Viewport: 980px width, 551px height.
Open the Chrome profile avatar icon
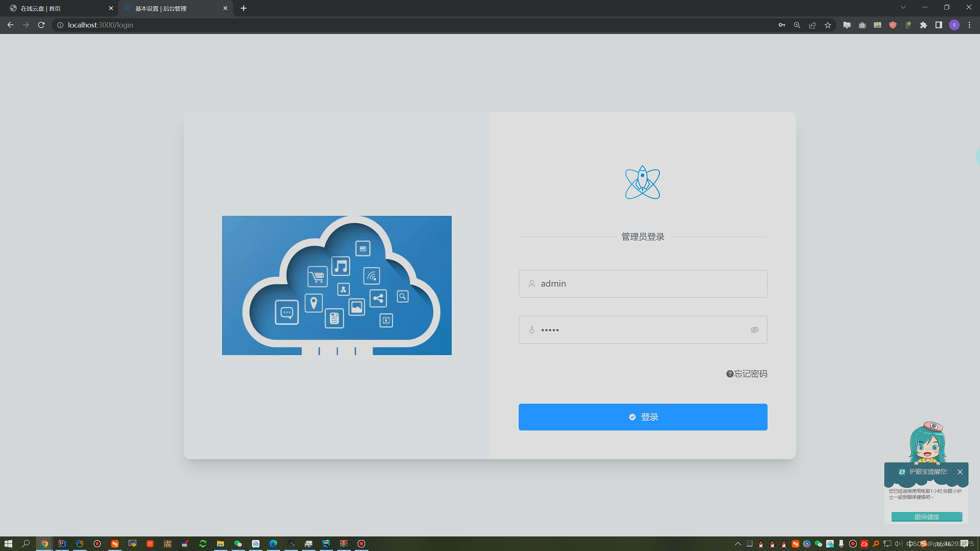[x=955, y=25]
